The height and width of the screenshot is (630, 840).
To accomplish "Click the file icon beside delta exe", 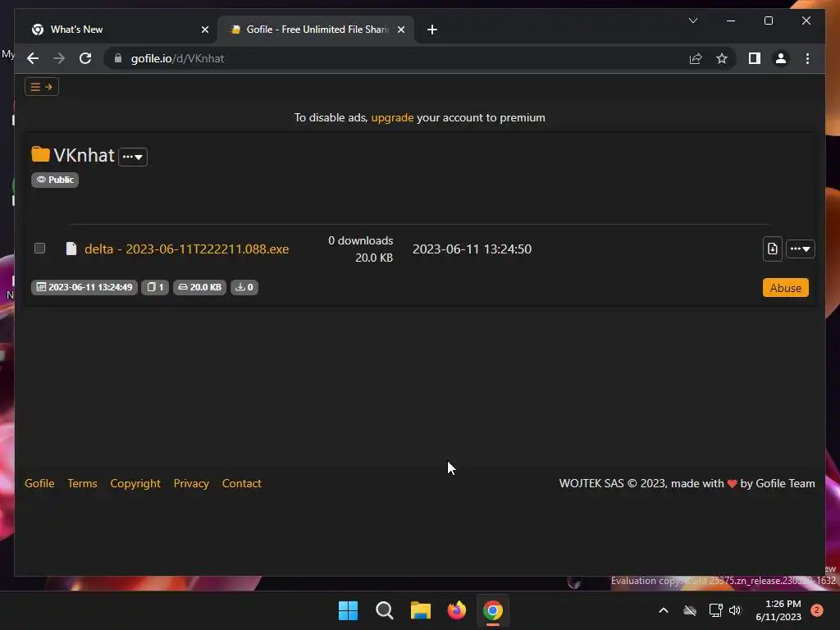I will point(71,249).
